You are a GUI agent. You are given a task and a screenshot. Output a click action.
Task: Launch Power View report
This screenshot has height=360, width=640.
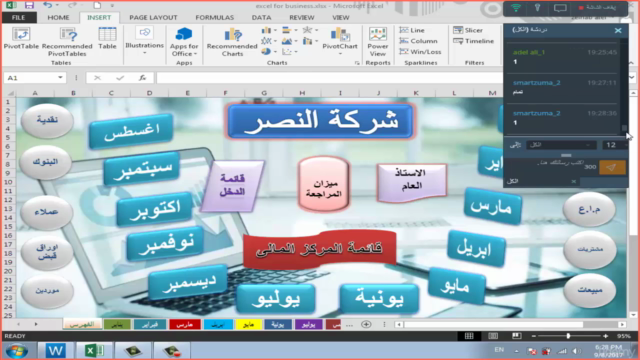coord(378,42)
